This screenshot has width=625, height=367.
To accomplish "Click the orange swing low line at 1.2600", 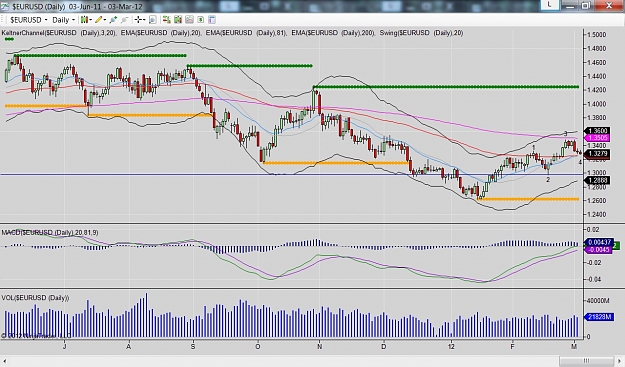I will pyautogui.click(x=528, y=199).
